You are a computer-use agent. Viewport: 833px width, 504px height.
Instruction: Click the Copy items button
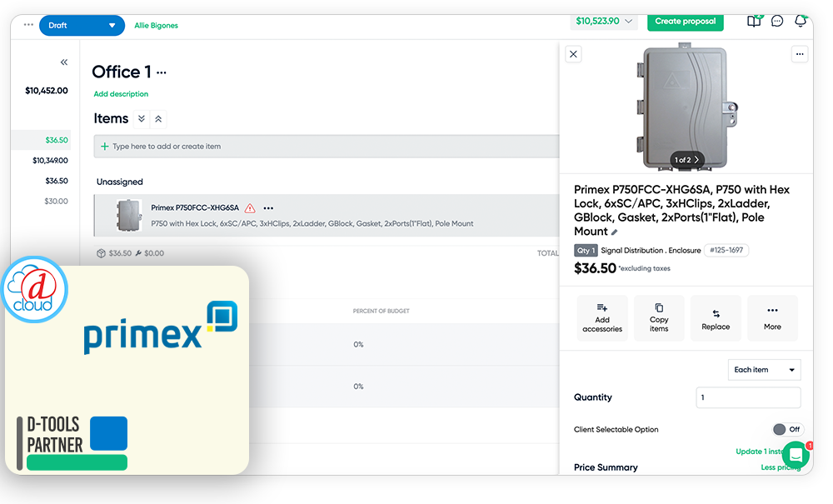pyautogui.click(x=659, y=318)
